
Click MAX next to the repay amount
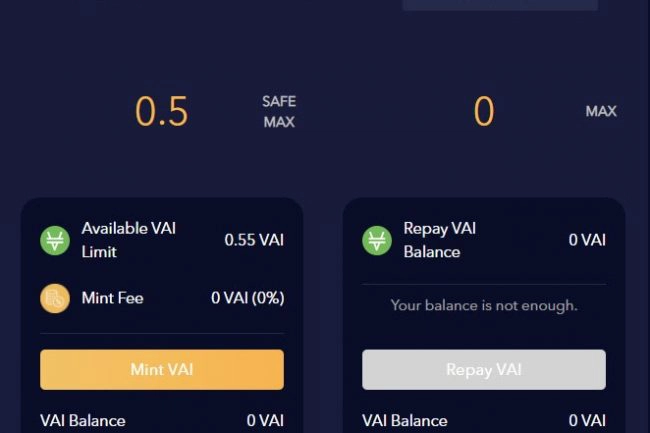click(x=601, y=111)
